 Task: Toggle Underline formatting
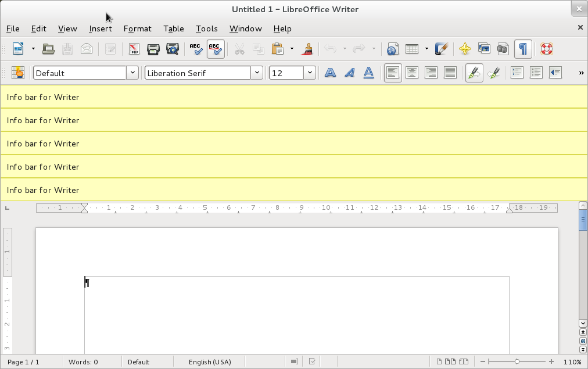tap(368, 73)
